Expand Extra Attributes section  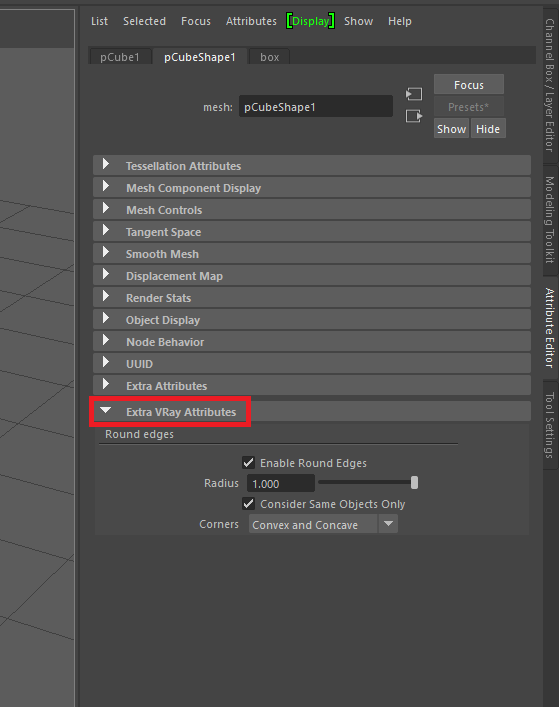click(x=312, y=386)
